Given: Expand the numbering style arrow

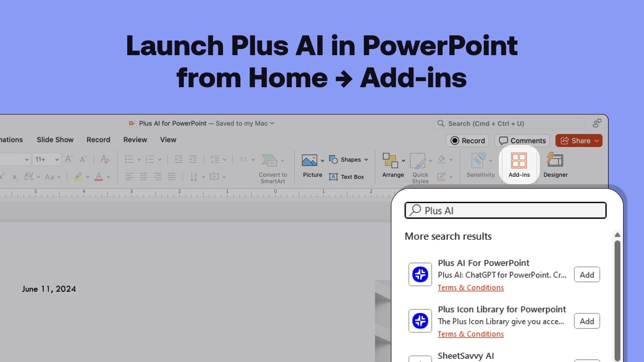Looking at the screenshot, I should (x=160, y=160).
